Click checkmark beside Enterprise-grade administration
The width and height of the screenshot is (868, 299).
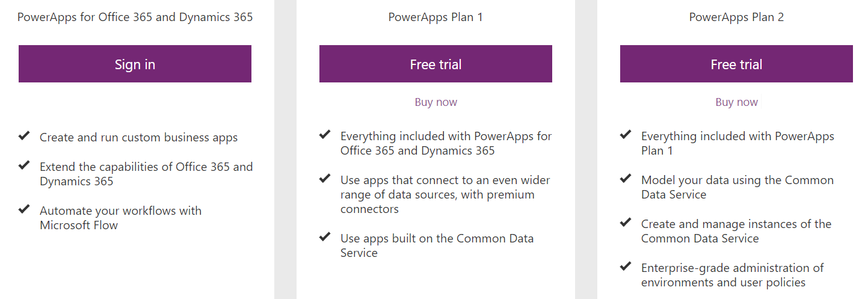point(626,267)
